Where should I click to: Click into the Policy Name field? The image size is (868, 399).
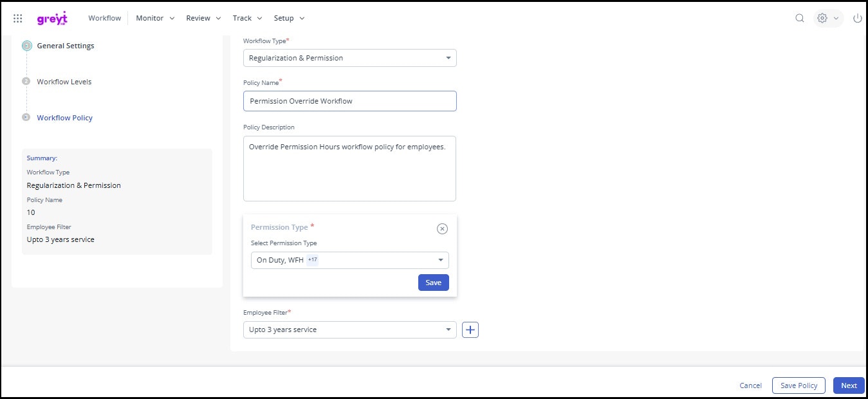click(349, 101)
